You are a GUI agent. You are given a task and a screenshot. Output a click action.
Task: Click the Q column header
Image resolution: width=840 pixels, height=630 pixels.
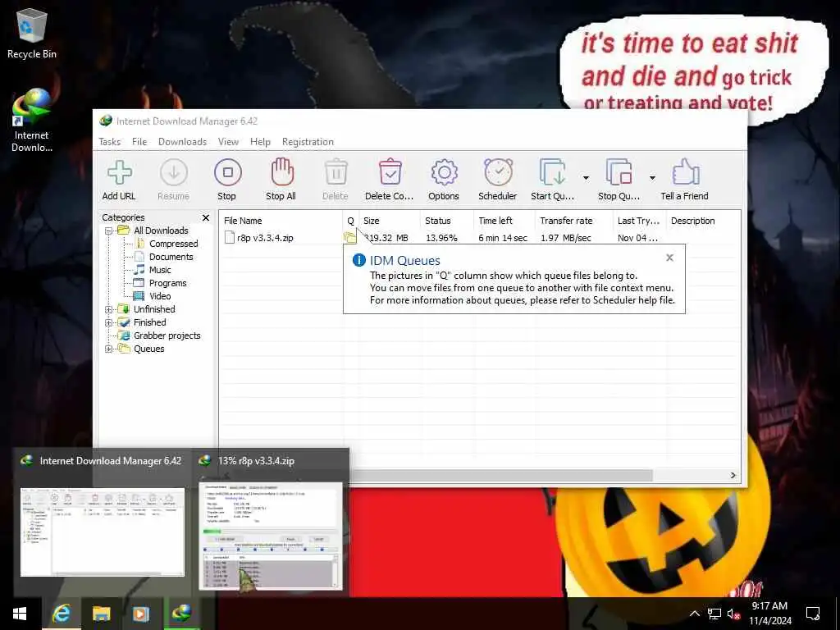tap(350, 221)
